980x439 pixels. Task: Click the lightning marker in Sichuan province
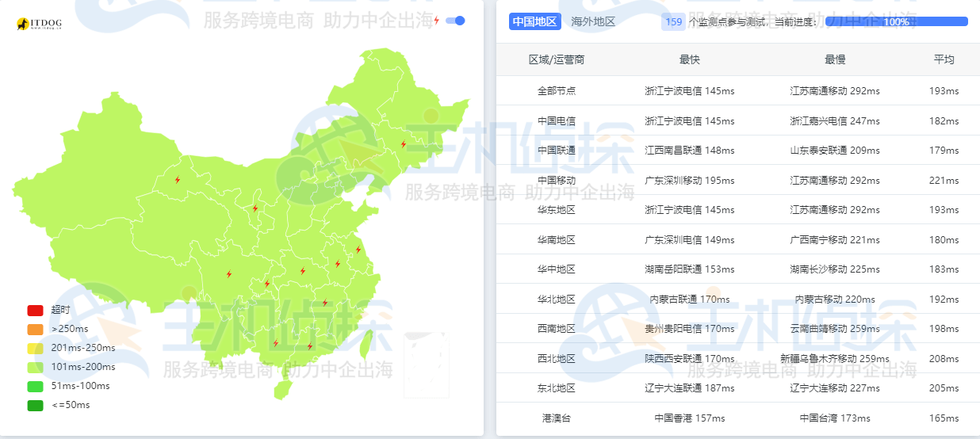click(x=229, y=274)
